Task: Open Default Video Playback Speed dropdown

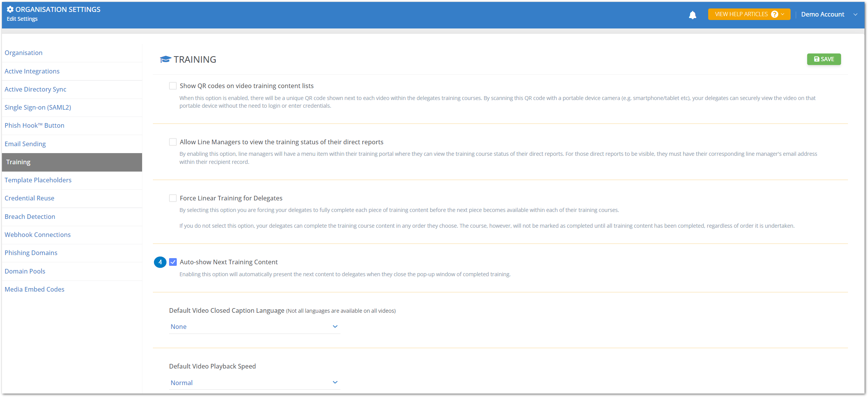Action: [x=254, y=383]
